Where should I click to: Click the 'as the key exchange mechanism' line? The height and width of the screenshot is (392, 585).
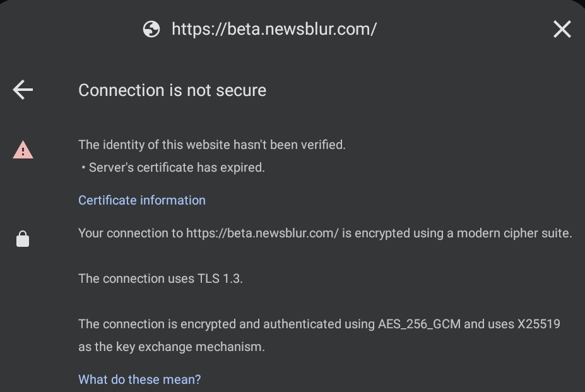tap(172, 347)
